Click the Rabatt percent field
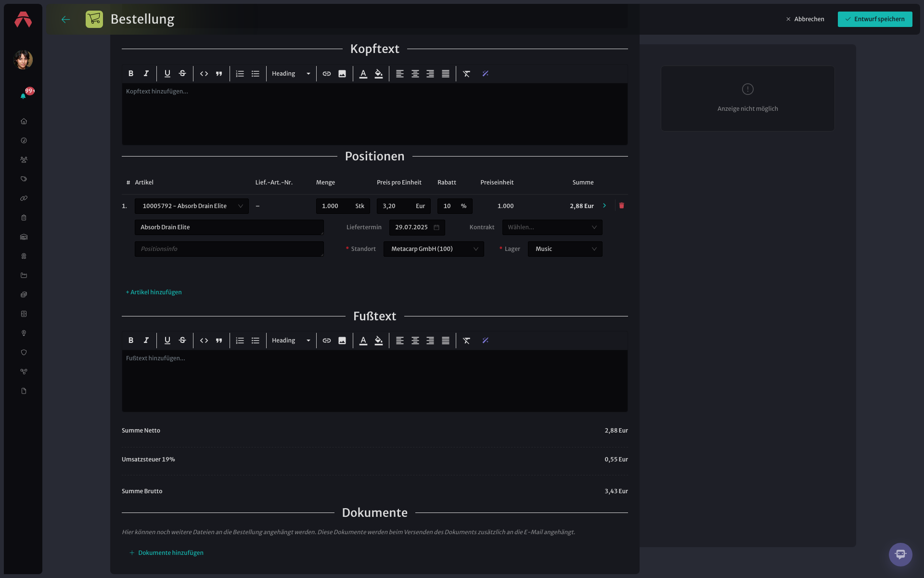 coord(455,206)
